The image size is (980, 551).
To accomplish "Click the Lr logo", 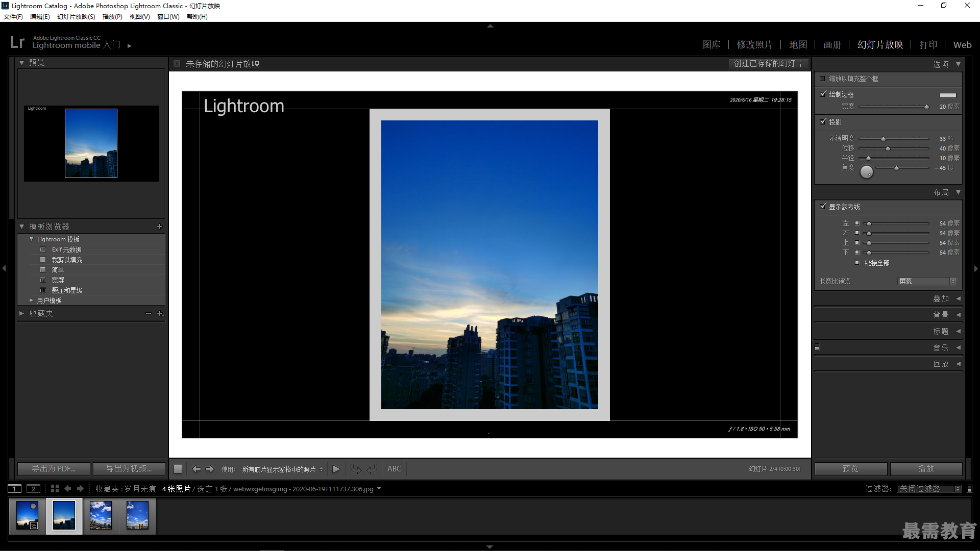I will coord(17,42).
